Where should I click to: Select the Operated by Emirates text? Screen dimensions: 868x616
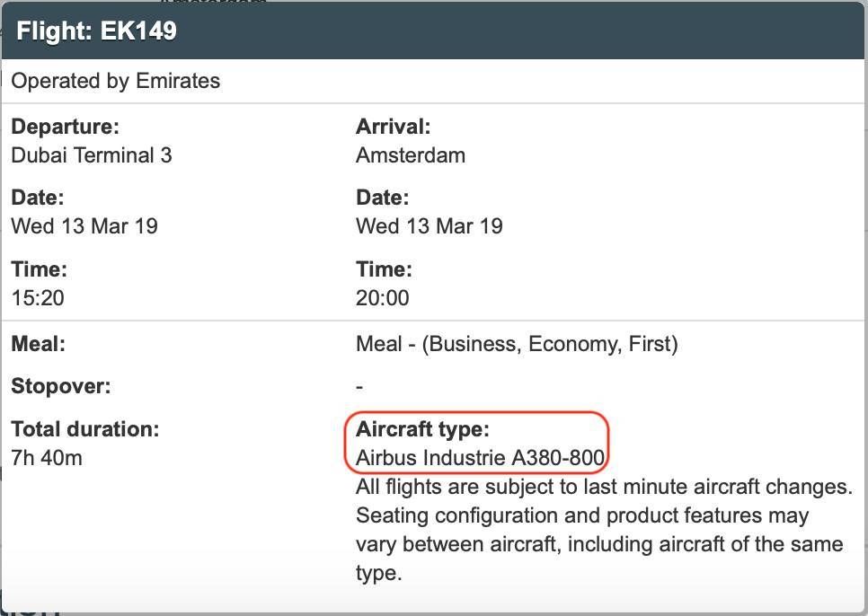point(116,81)
